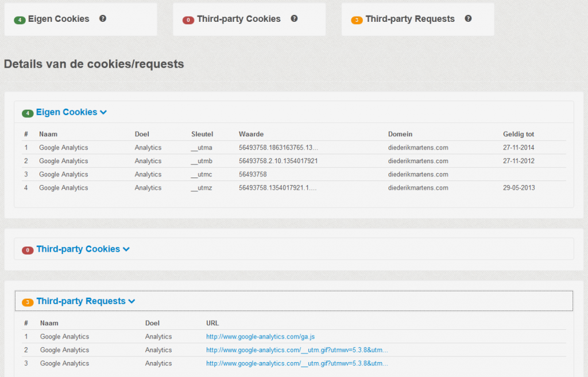This screenshot has height=377, width=588.
Task: Click the Eigen Cookies summary card title
Action: point(59,19)
